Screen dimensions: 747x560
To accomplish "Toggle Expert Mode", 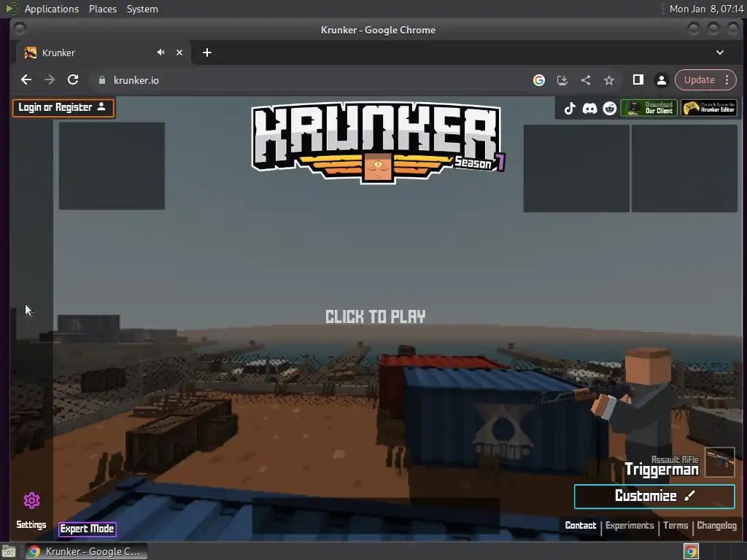I will [x=88, y=529].
